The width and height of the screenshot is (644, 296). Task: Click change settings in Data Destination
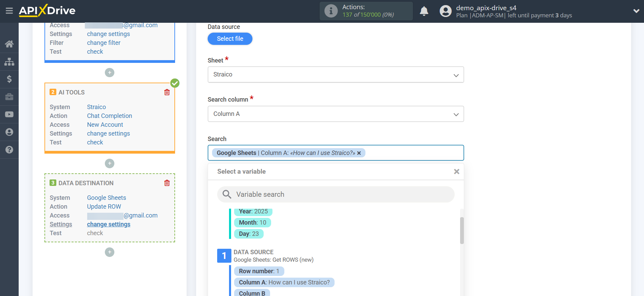pyautogui.click(x=109, y=224)
